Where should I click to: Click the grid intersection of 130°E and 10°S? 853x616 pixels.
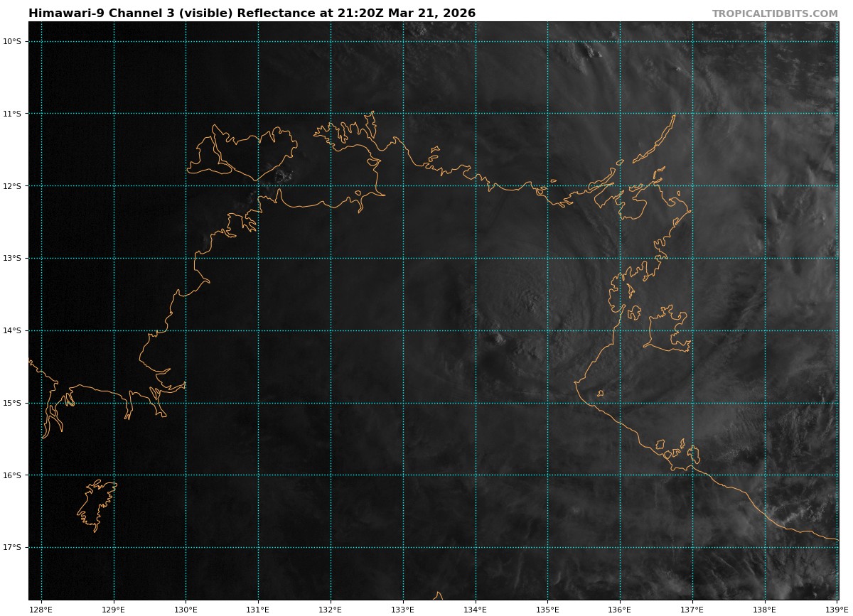pyautogui.click(x=186, y=41)
